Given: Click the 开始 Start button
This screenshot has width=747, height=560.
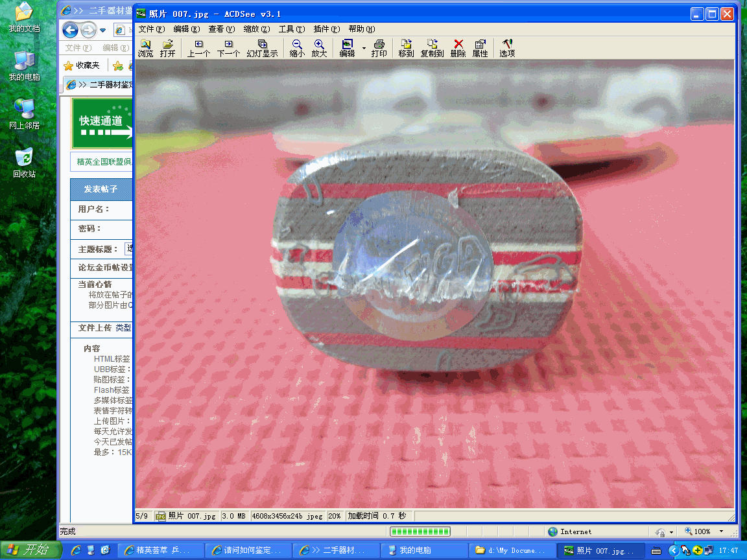Looking at the screenshot, I should click(30, 550).
